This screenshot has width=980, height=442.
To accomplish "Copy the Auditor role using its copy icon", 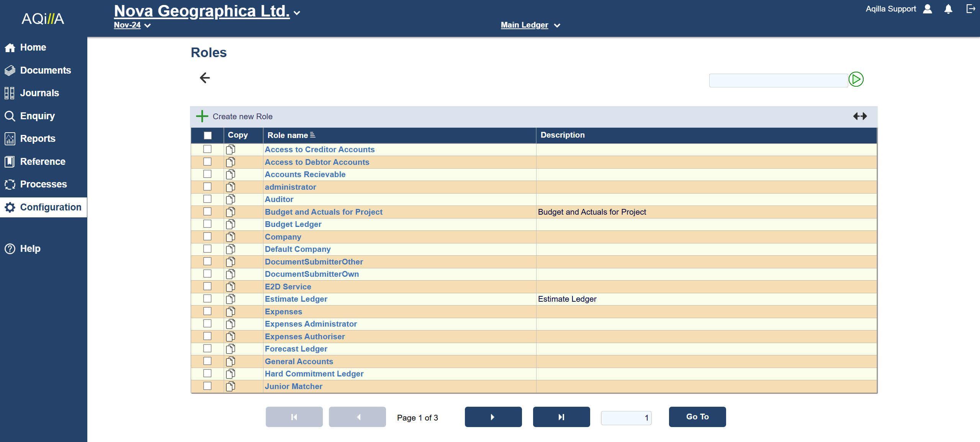I will click(x=231, y=199).
